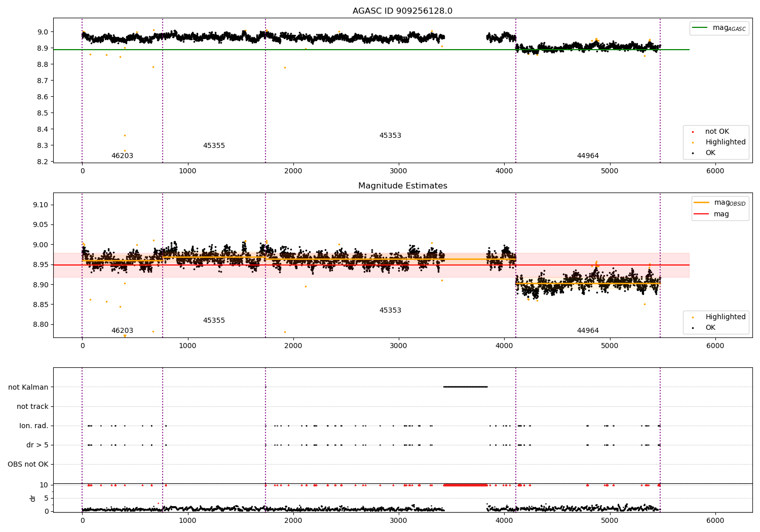Click the 8.3 y-axis tick label
Screen dimensions: 760x532
coord(42,145)
